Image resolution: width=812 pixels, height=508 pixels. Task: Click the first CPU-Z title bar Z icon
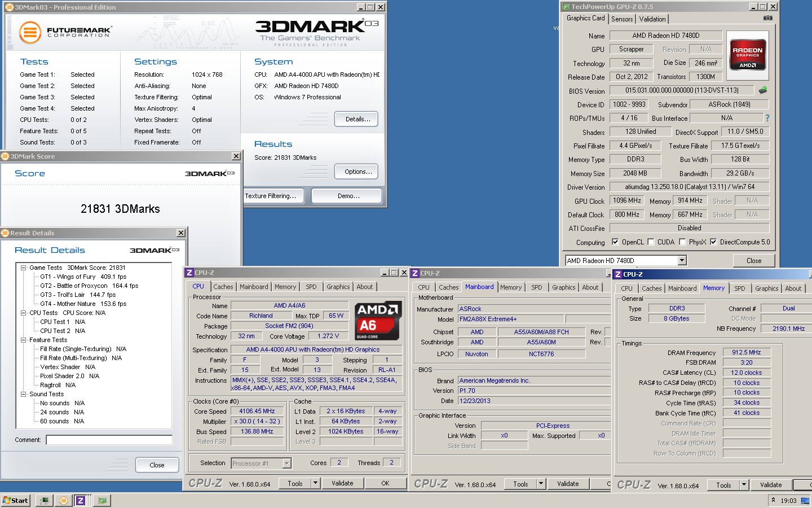click(x=189, y=273)
